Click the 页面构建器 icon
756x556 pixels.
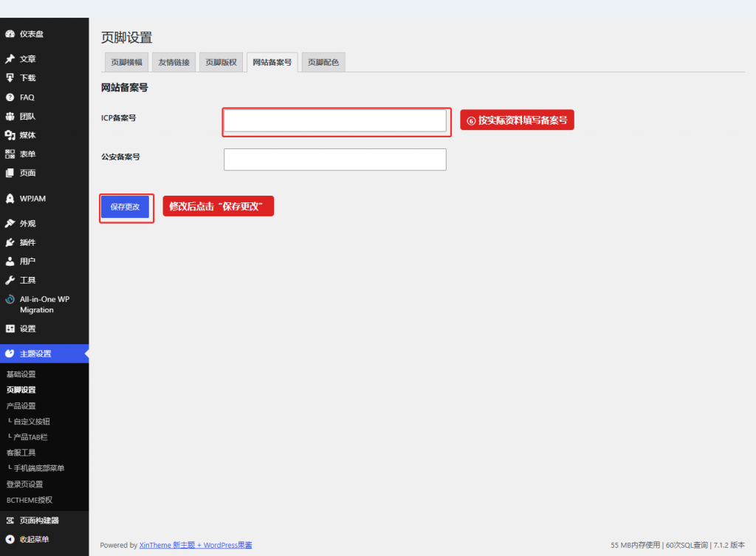click(x=10, y=521)
